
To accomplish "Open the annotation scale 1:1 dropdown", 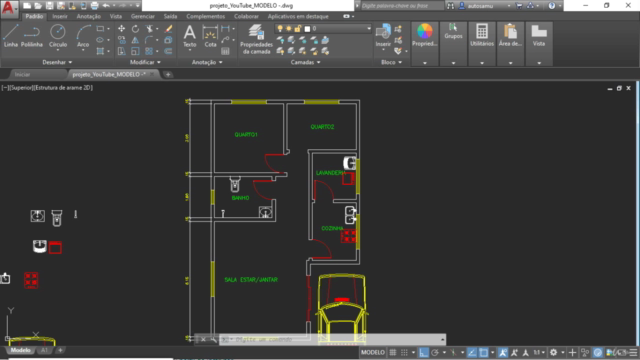I will click(540, 352).
